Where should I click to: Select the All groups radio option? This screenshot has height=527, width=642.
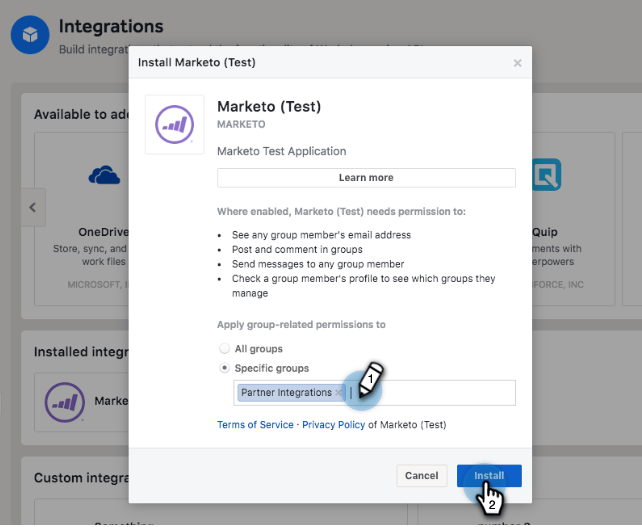(x=224, y=349)
